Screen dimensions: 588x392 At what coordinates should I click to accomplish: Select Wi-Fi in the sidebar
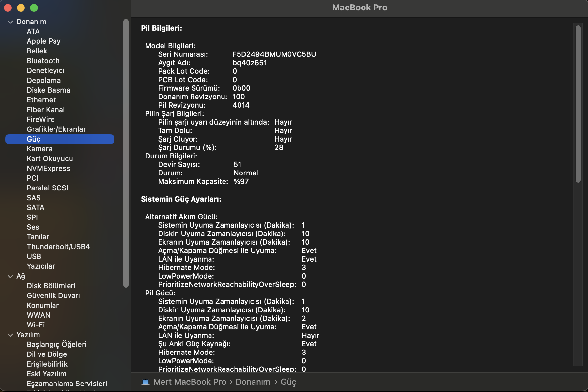point(36,325)
